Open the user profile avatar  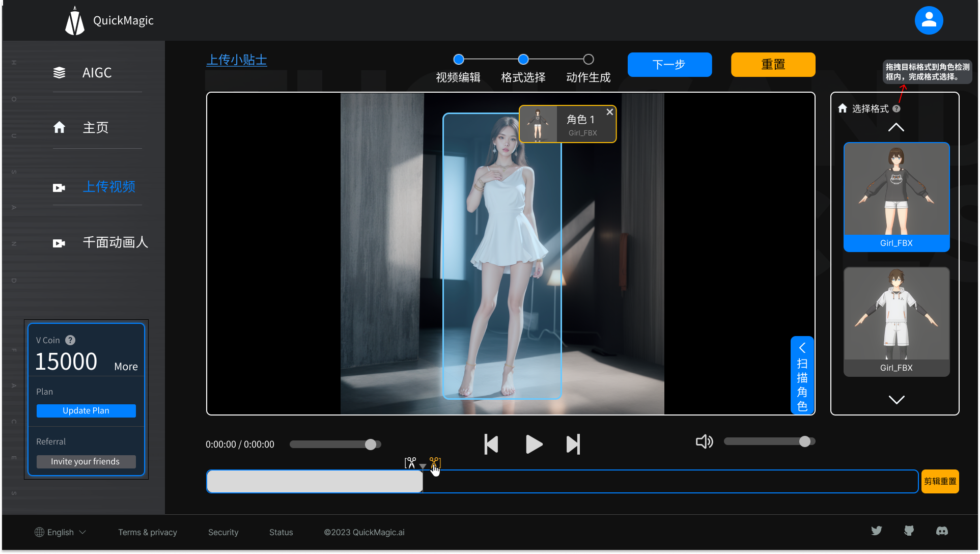coord(929,20)
